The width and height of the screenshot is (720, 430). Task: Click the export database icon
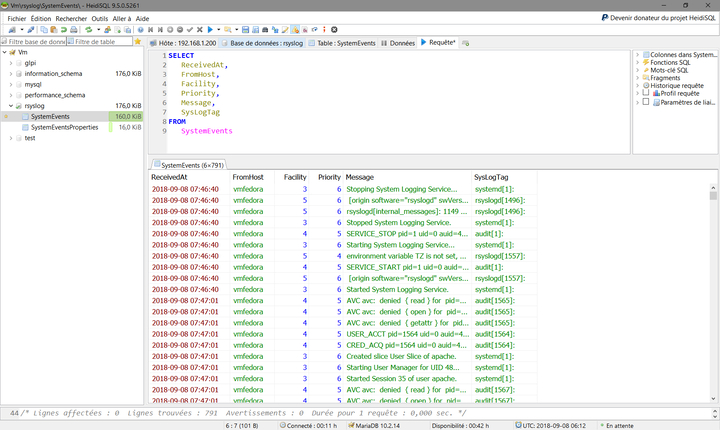click(x=128, y=29)
